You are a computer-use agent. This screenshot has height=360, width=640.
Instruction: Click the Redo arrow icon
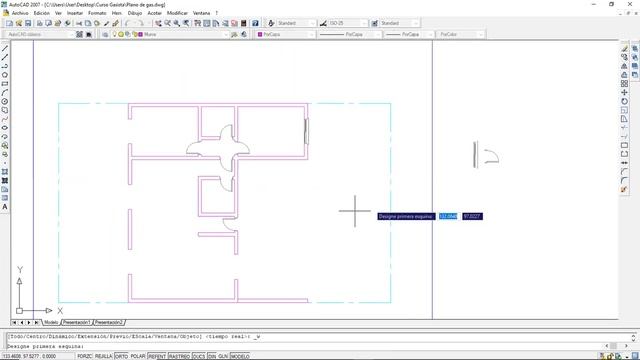141,23
